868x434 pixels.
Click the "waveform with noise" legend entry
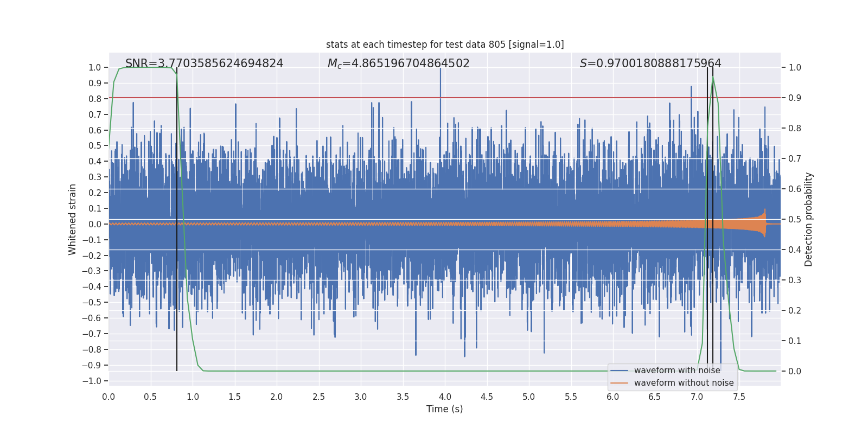677,371
